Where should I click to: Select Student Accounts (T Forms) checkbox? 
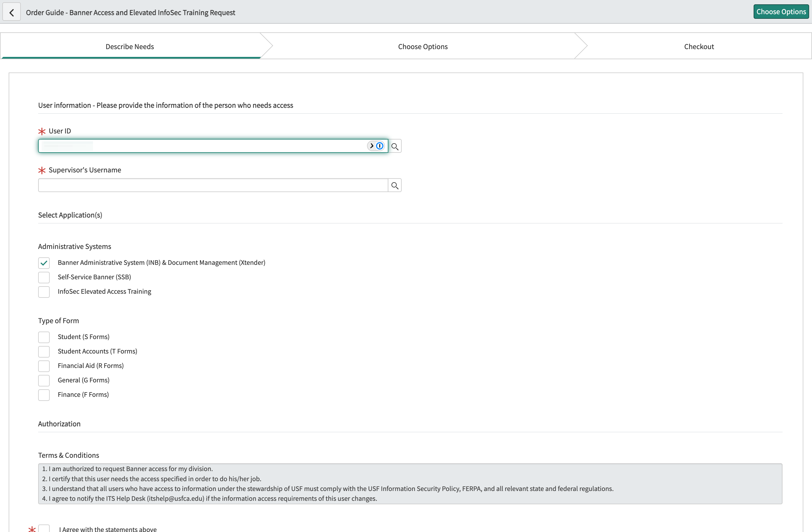44,351
